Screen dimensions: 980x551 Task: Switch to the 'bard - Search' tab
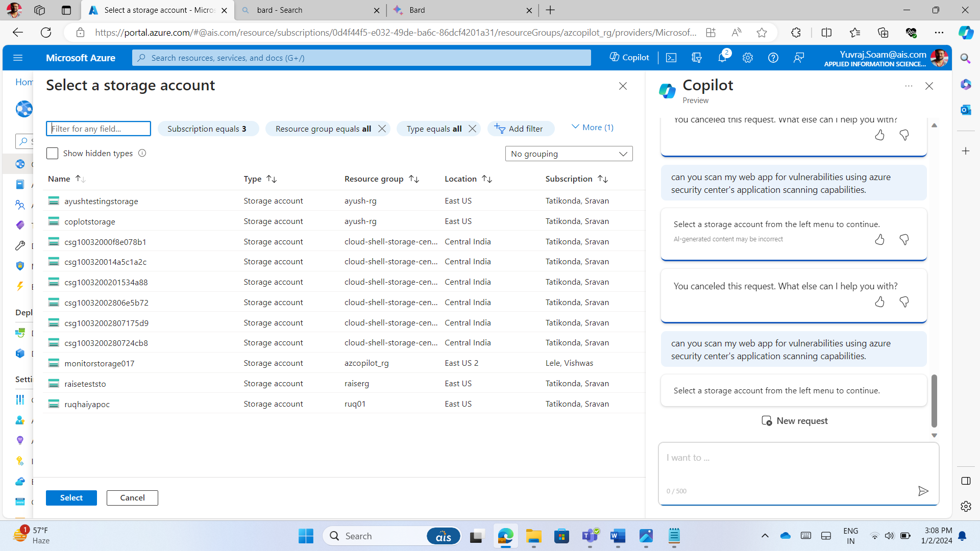tap(310, 10)
